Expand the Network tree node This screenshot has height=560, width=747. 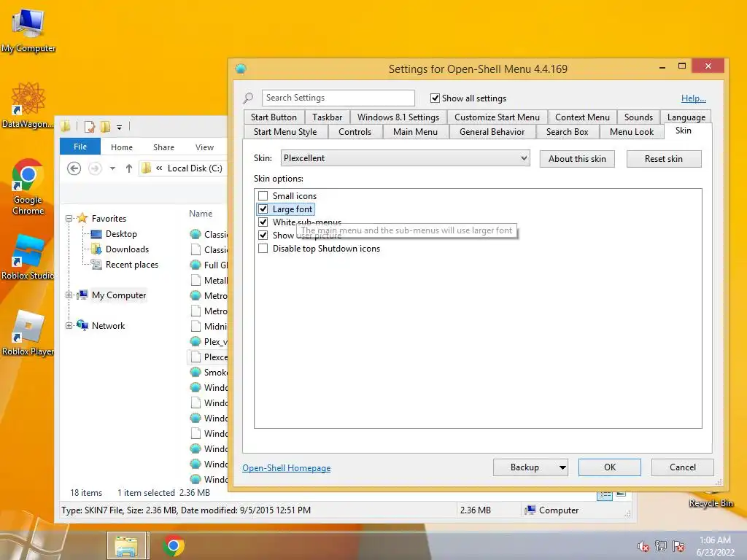pyautogui.click(x=69, y=326)
